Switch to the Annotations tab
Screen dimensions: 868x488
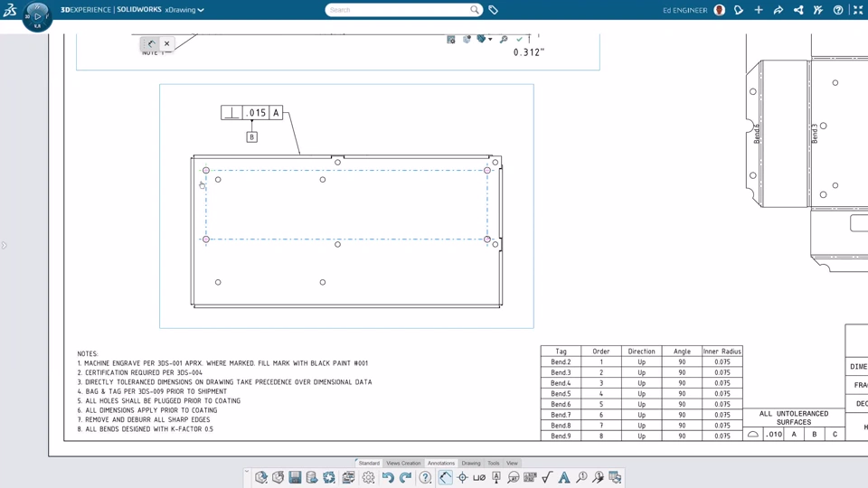440,463
